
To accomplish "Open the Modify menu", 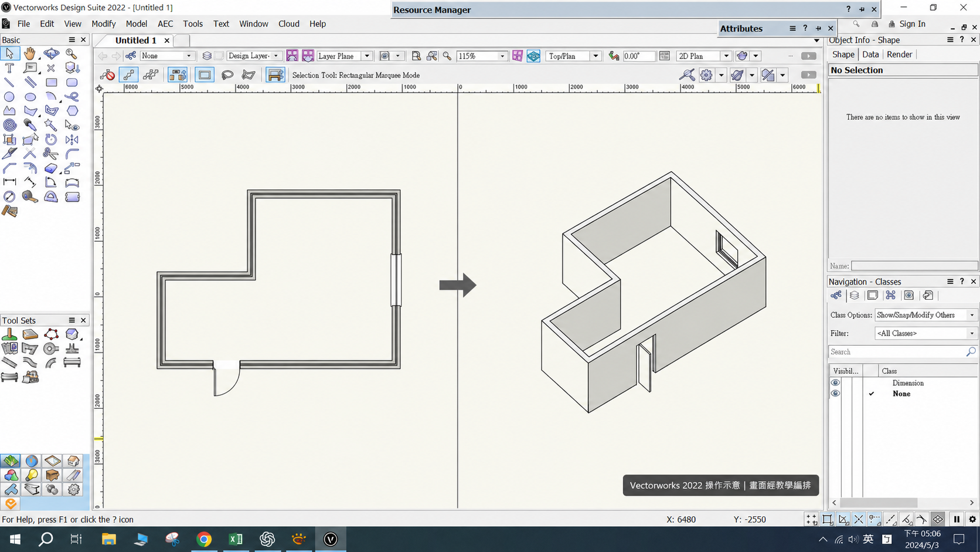I will click(x=103, y=24).
